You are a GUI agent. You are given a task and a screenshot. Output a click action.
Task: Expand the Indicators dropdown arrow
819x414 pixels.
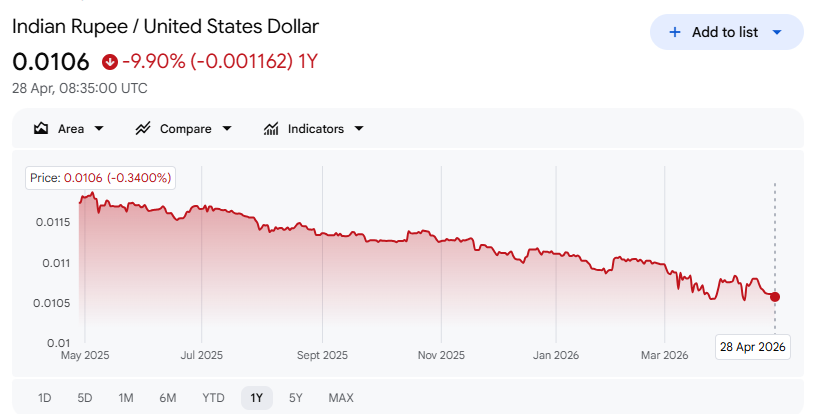(x=358, y=129)
